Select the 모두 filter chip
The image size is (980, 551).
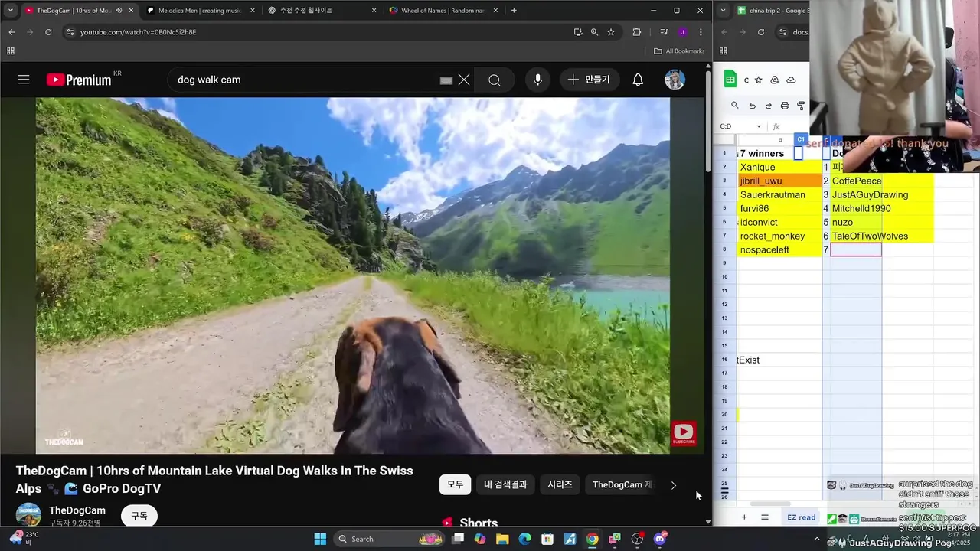[455, 484]
